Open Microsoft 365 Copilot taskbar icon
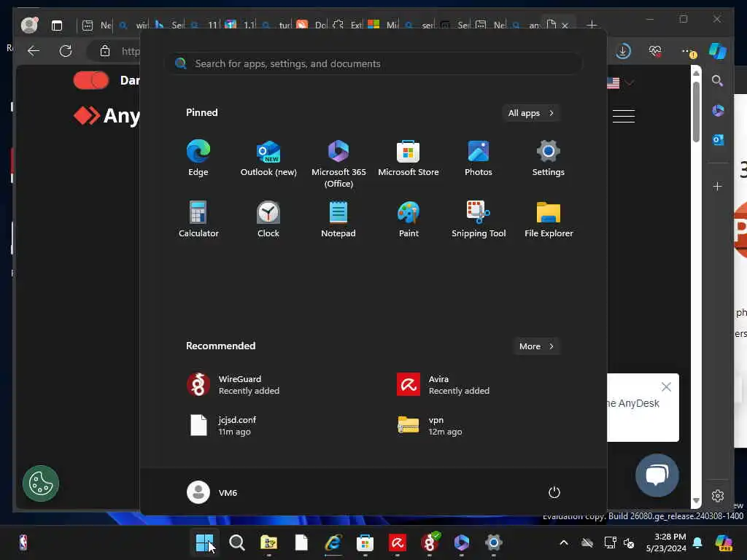 pos(462,542)
